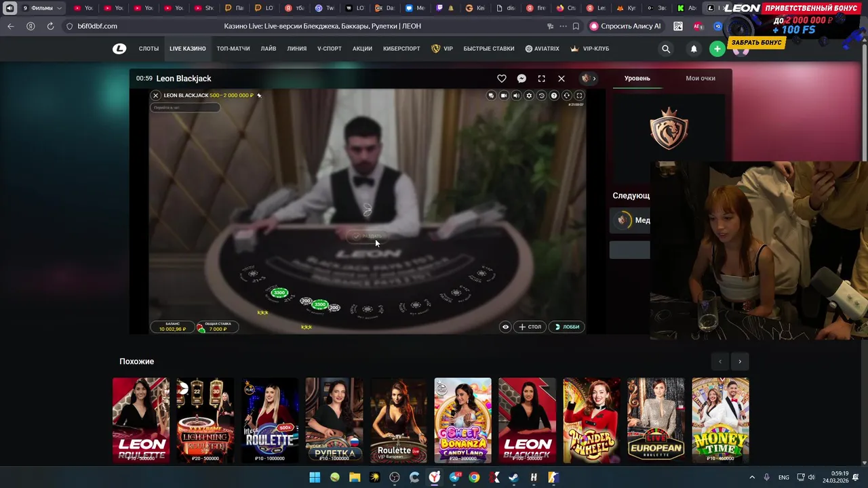Open the ЛИНИЯ menu item
The width and height of the screenshot is (868, 488).
click(297, 49)
